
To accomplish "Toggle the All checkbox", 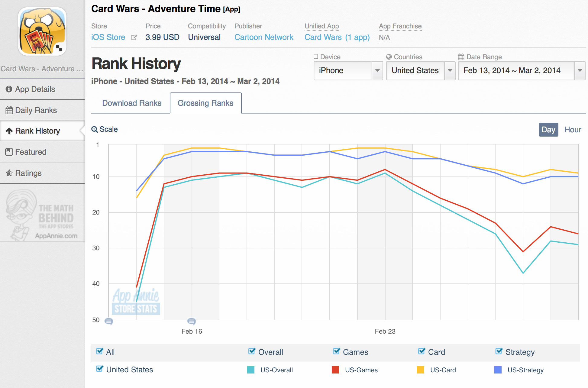I will (x=99, y=351).
